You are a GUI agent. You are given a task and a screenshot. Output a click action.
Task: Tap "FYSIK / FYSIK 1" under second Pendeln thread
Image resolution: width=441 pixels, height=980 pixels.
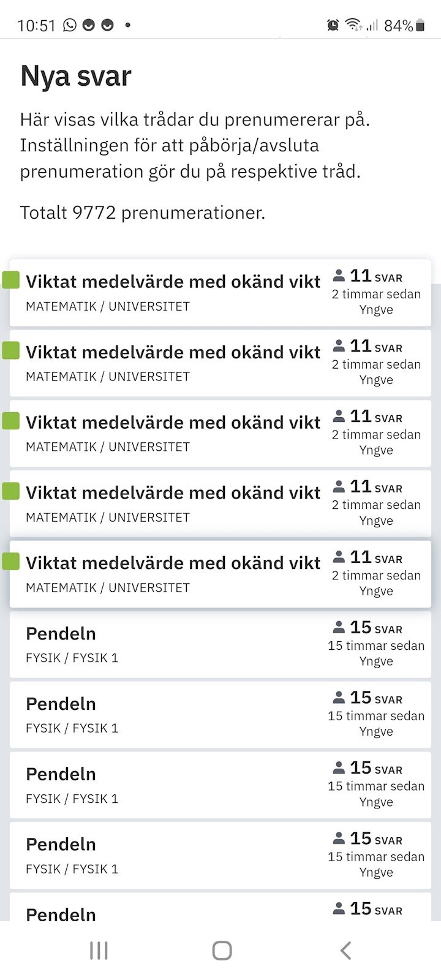click(x=72, y=728)
